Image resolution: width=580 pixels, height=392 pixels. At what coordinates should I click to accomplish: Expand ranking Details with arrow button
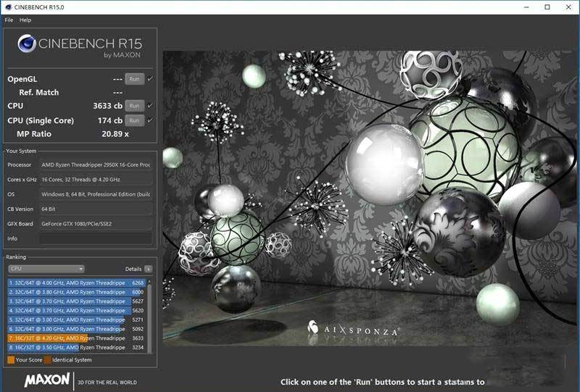pos(149,268)
